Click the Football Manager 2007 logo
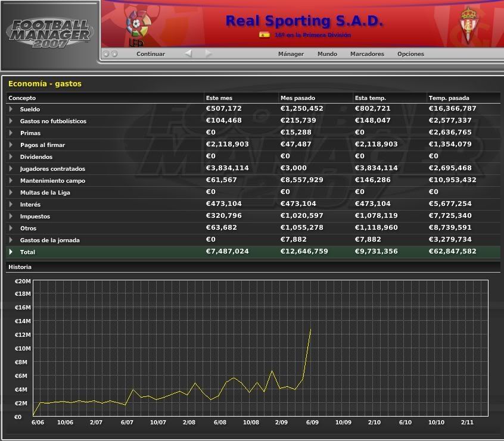The width and height of the screenshot is (504, 441). [x=50, y=33]
